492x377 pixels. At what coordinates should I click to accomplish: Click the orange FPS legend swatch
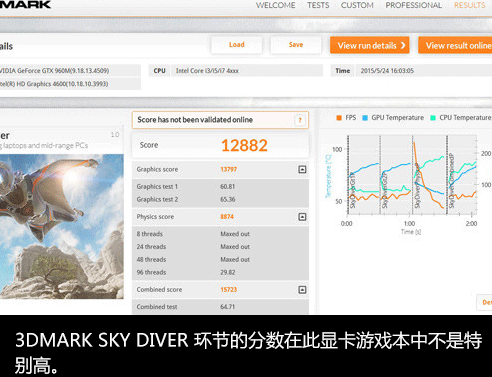point(339,118)
